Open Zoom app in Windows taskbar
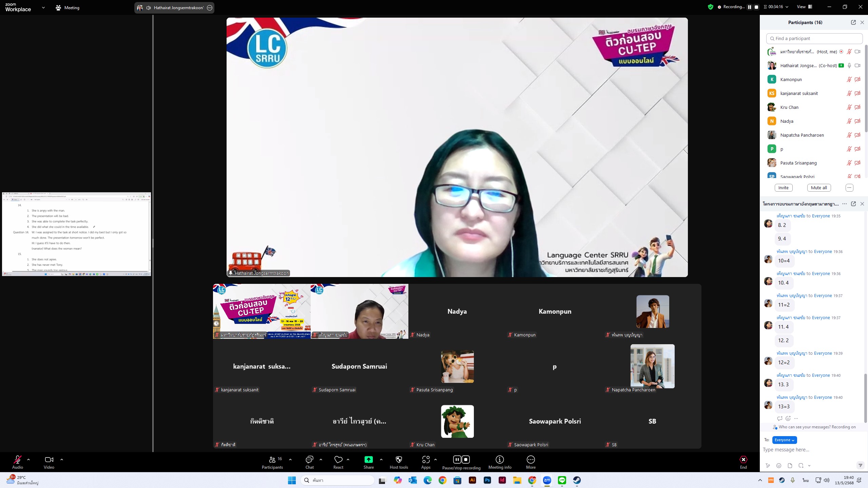Image resolution: width=868 pixels, height=488 pixels. [547, 480]
